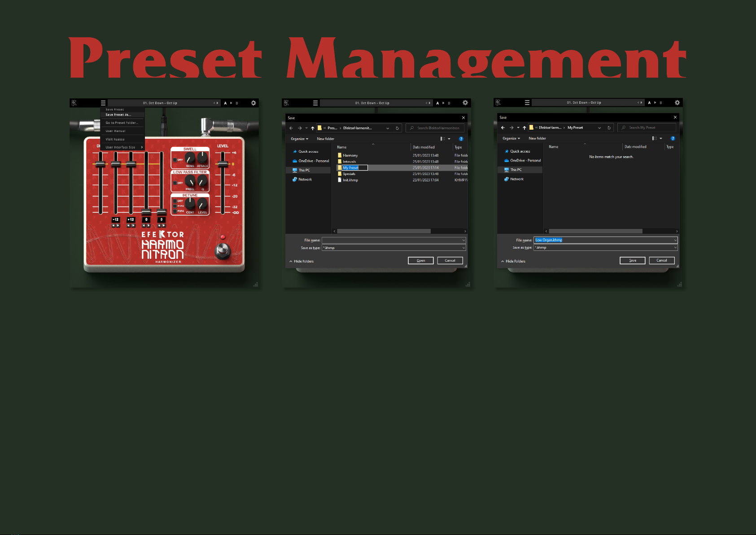This screenshot has width=756, height=535.
Task: Go up one folder in the dialog with the Open button
Action: coord(313,128)
